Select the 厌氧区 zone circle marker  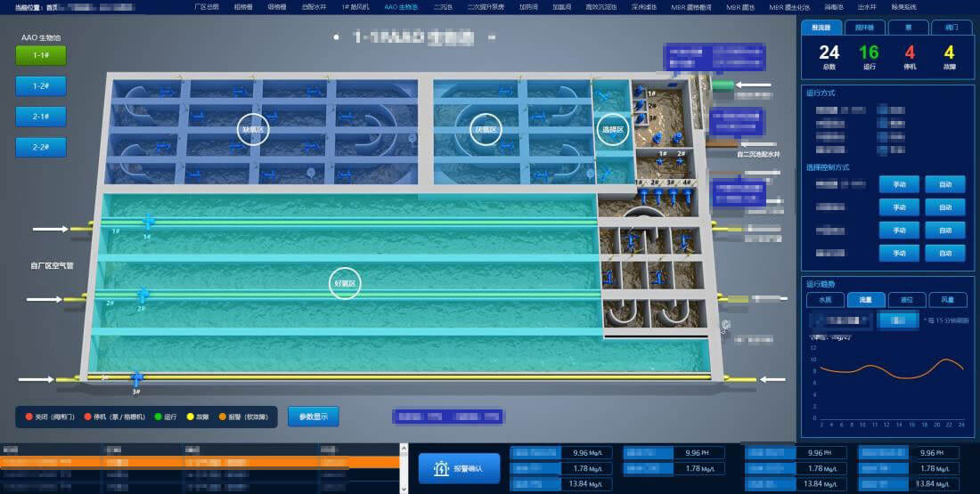pyautogui.click(x=485, y=129)
